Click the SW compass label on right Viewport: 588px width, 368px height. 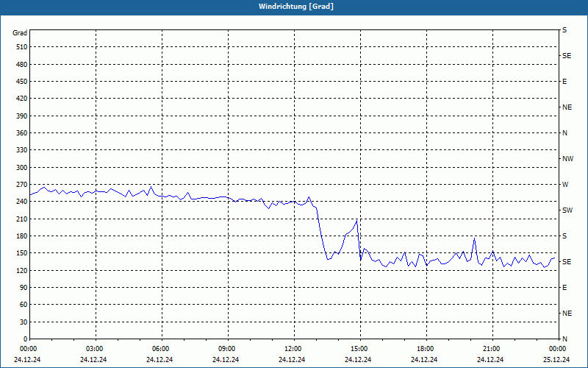point(567,210)
